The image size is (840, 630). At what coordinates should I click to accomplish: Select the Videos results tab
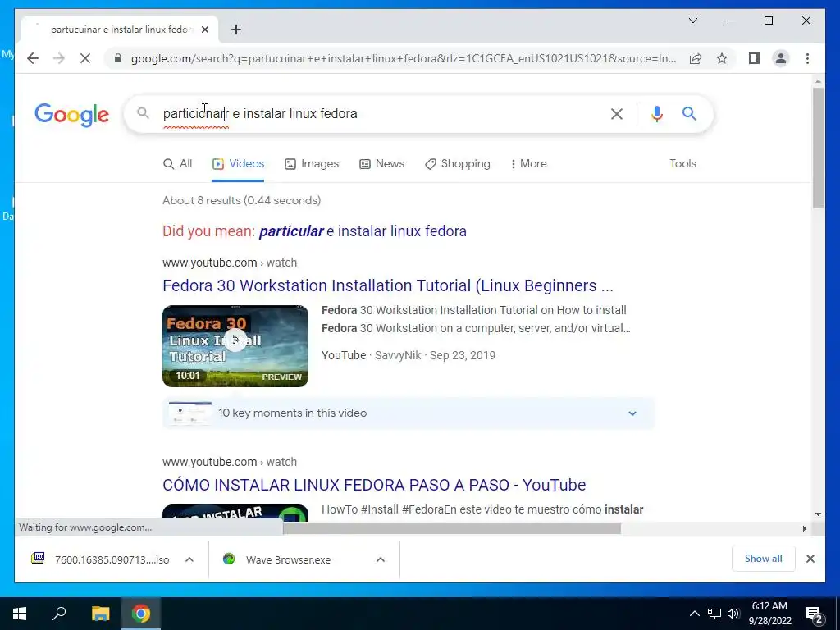[x=238, y=164]
